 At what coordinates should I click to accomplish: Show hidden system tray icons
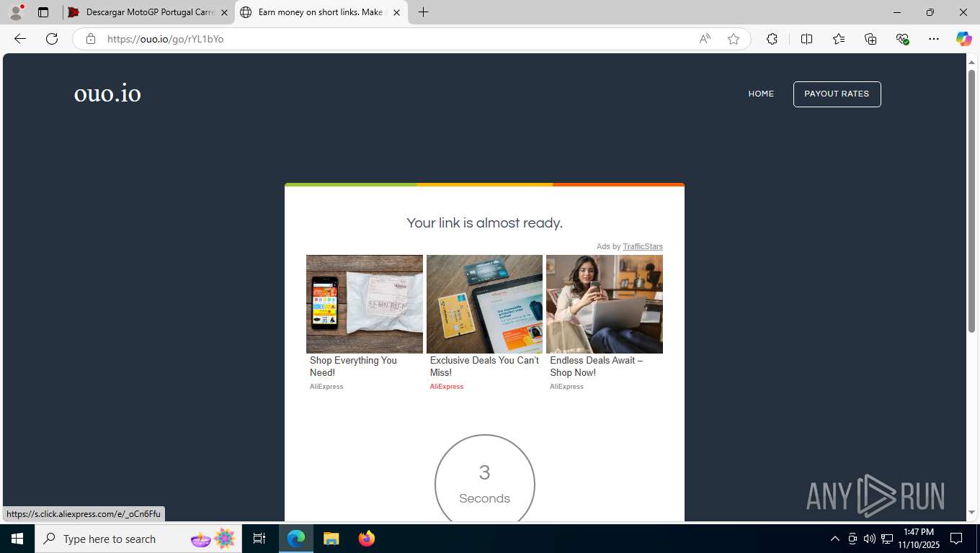[x=835, y=539]
